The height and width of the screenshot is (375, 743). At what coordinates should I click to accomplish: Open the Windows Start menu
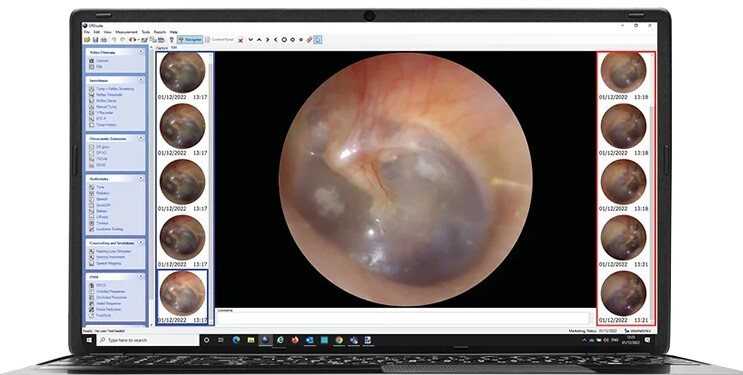[89, 340]
